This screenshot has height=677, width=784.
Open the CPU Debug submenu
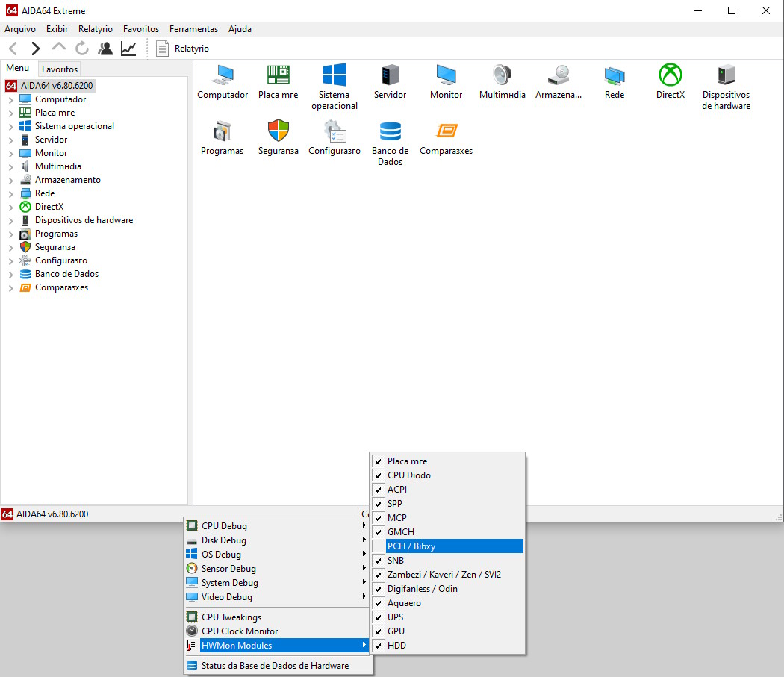[277, 526]
